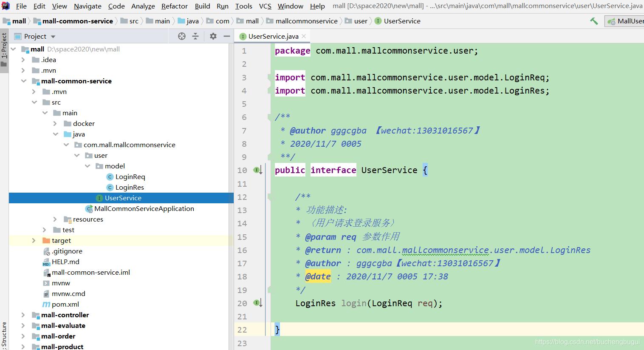The width and height of the screenshot is (644, 350).
Task: Click UserService interface name on line 10
Action: [x=389, y=170]
